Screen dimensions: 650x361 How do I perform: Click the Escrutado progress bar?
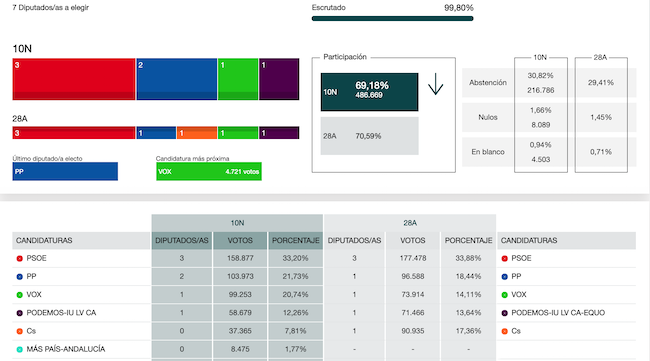point(392,19)
